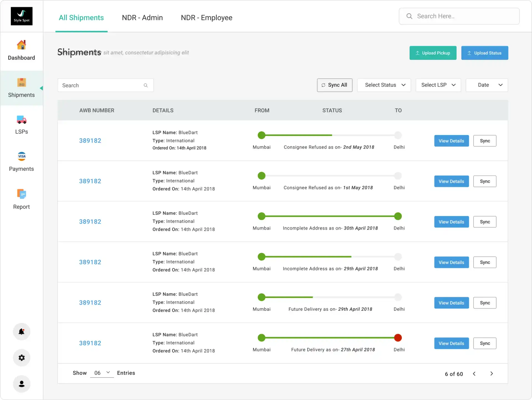This screenshot has width=532, height=400.
Task: Open AWB 389182 link in Consignee Refused 2nd May row
Action: (90, 141)
